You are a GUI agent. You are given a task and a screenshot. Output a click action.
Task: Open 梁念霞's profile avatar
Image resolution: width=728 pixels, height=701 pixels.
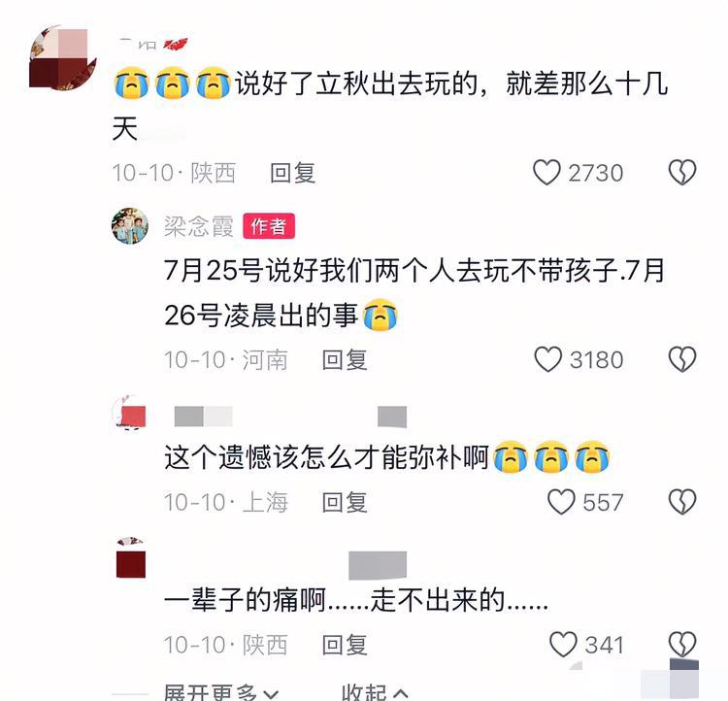coord(130,226)
